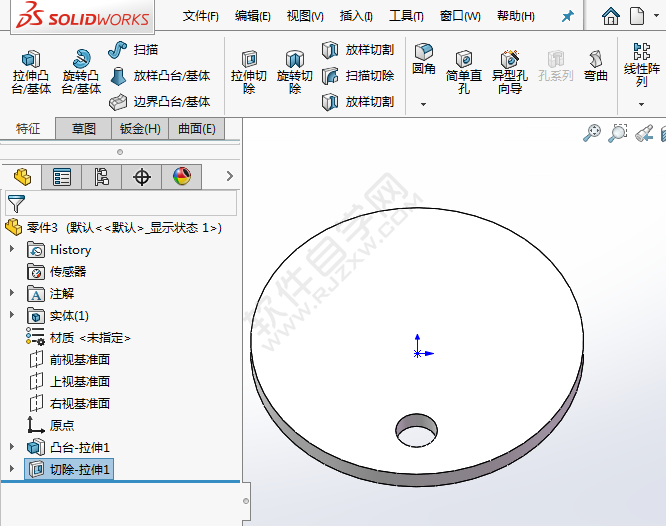
Task: Click the Extruded Boss/Base (拉伸凸台/基体) tool
Action: pyautogui.click(x=31, y=72)
